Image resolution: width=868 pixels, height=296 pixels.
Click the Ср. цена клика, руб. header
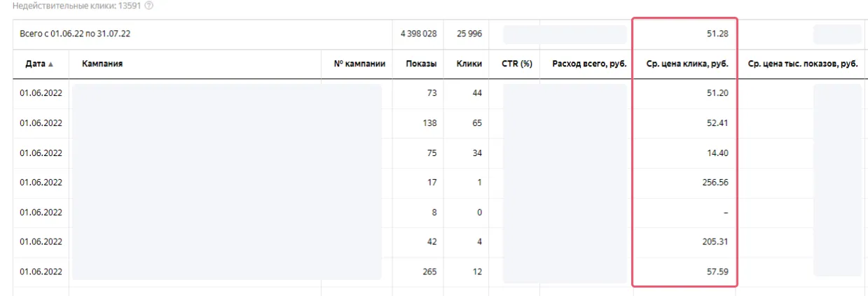[687, 64]
